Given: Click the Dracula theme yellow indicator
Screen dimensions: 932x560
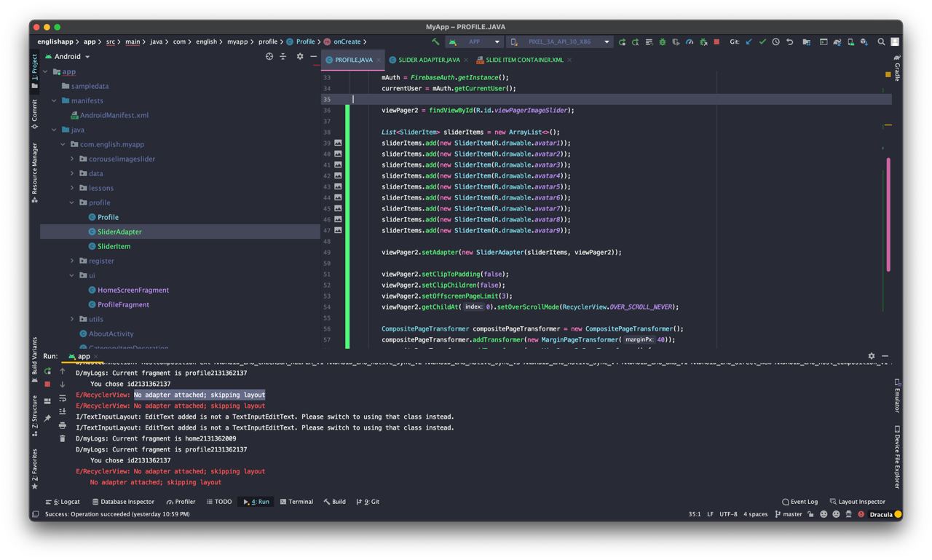Looking at the screenshot, I should (x=898, y=514).
